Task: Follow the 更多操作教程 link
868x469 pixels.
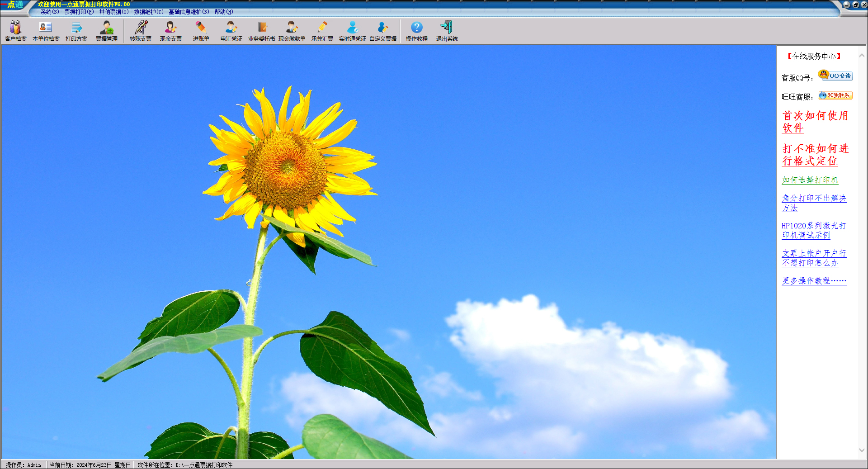Action: click(814, 281)
